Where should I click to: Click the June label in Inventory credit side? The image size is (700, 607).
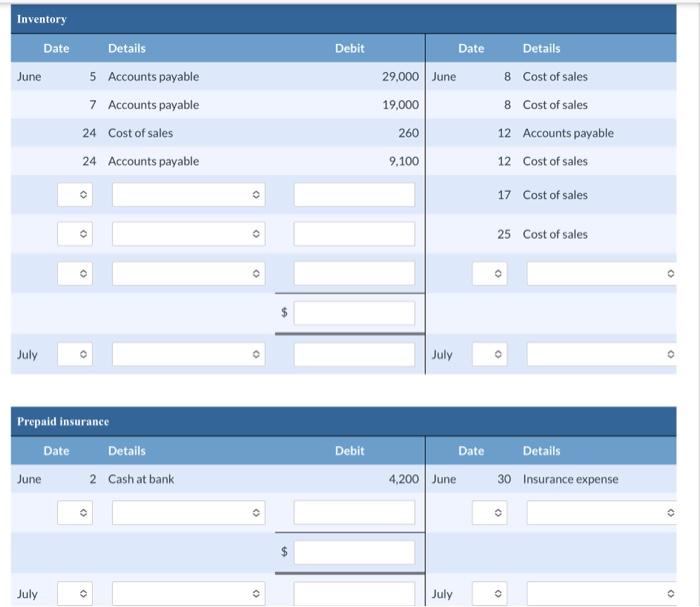click(444, 76)
